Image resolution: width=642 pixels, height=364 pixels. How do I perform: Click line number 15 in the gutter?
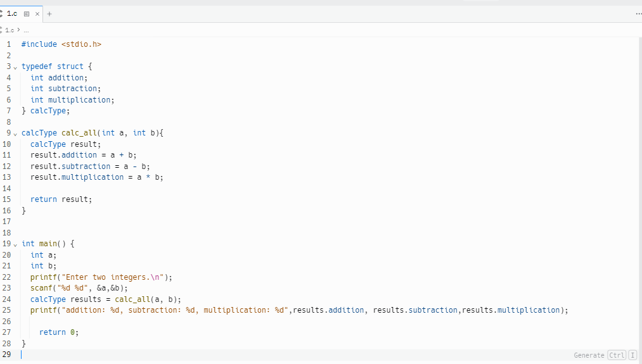(6, 199)
